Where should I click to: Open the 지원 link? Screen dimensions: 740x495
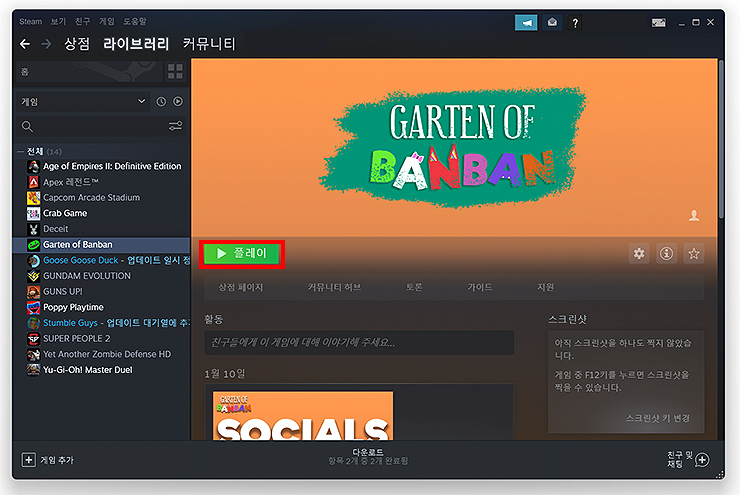click(546, 287)
